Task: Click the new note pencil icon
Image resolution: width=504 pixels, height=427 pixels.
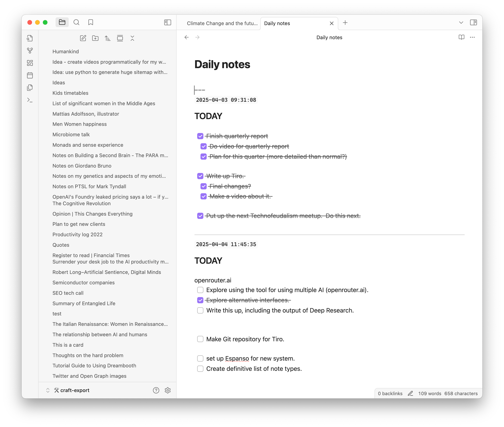Action: [83, 38]
